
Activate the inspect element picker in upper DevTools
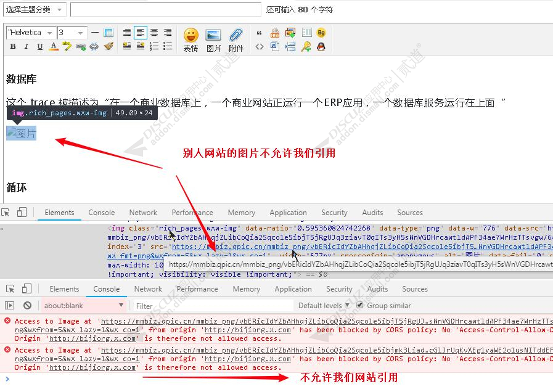(6, 213)
